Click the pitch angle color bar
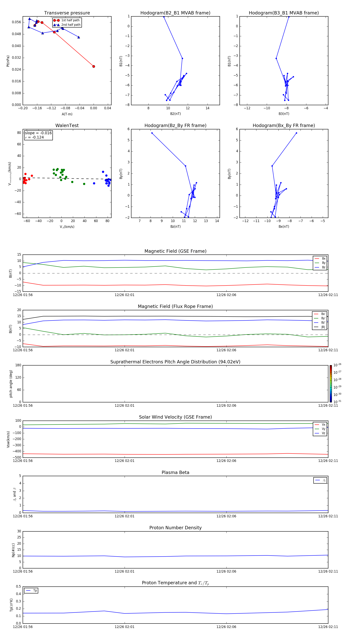Screen dimensions: 351x644 tap(331, 384)
